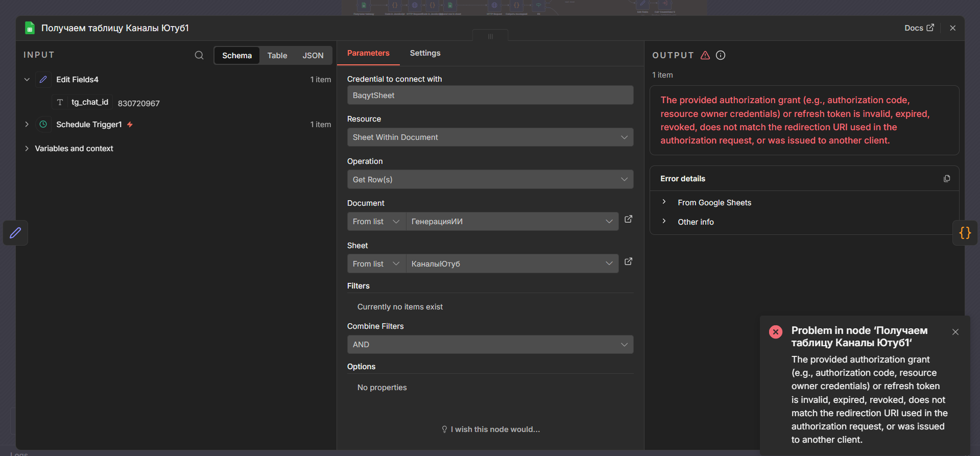
Task: Click the curly braces button on right edge
Action: coord(965,233)
